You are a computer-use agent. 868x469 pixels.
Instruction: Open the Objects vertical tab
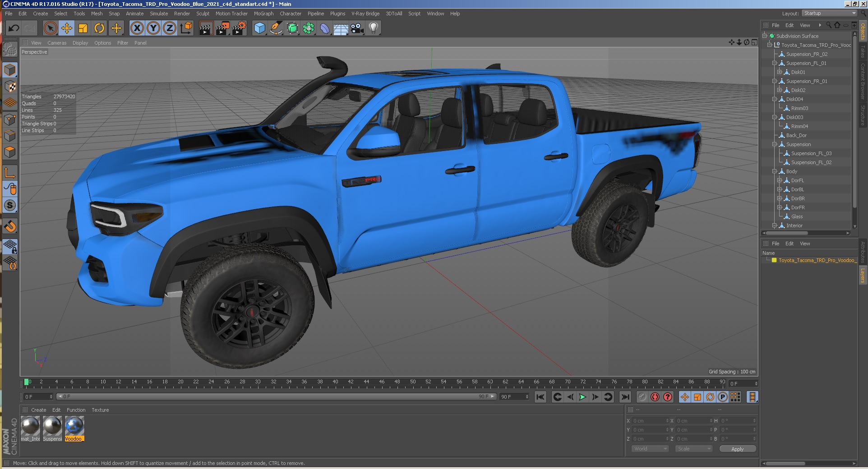click(863, 31)
